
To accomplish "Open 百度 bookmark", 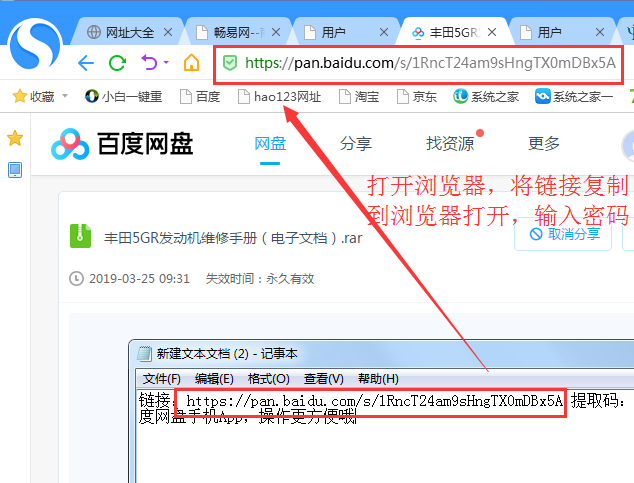I will (200, 97).
